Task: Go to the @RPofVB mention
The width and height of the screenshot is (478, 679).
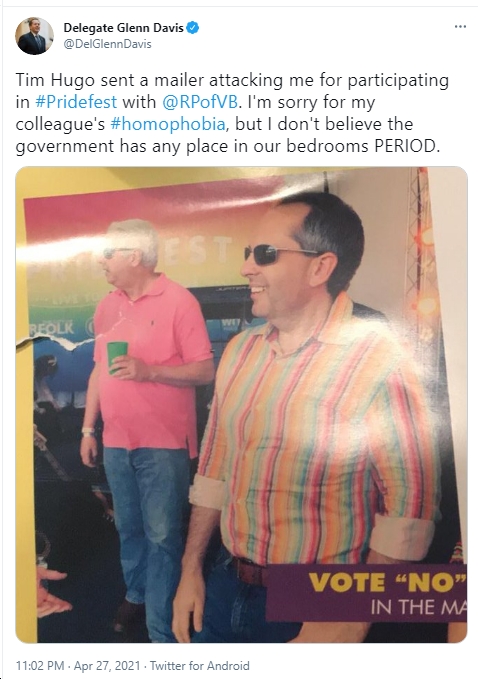Action: point(200,102)
